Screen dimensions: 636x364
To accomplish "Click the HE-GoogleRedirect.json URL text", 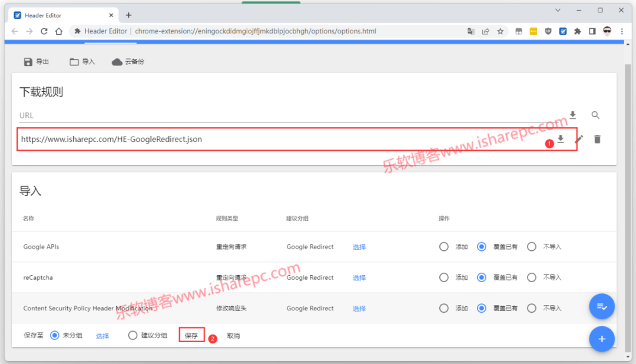I will 111,139.
